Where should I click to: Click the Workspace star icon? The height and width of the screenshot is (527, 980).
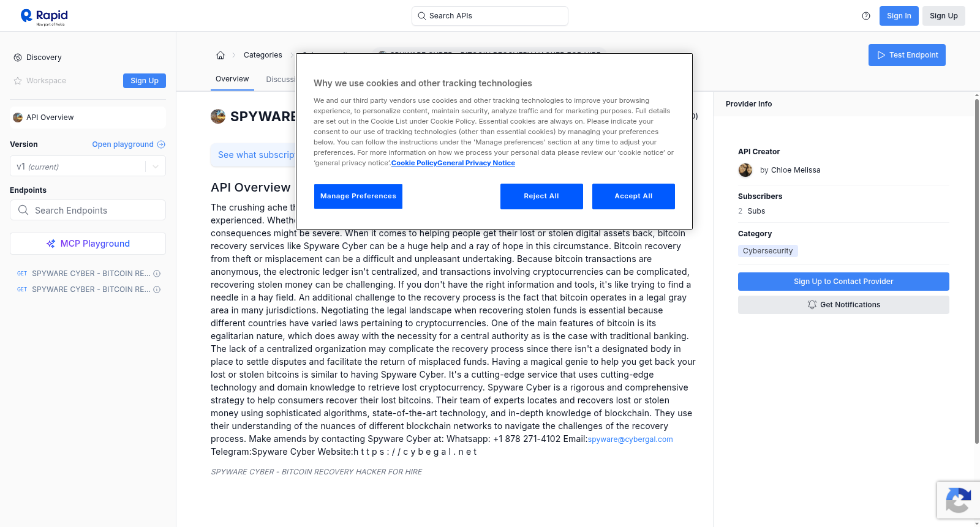(18, 81)
